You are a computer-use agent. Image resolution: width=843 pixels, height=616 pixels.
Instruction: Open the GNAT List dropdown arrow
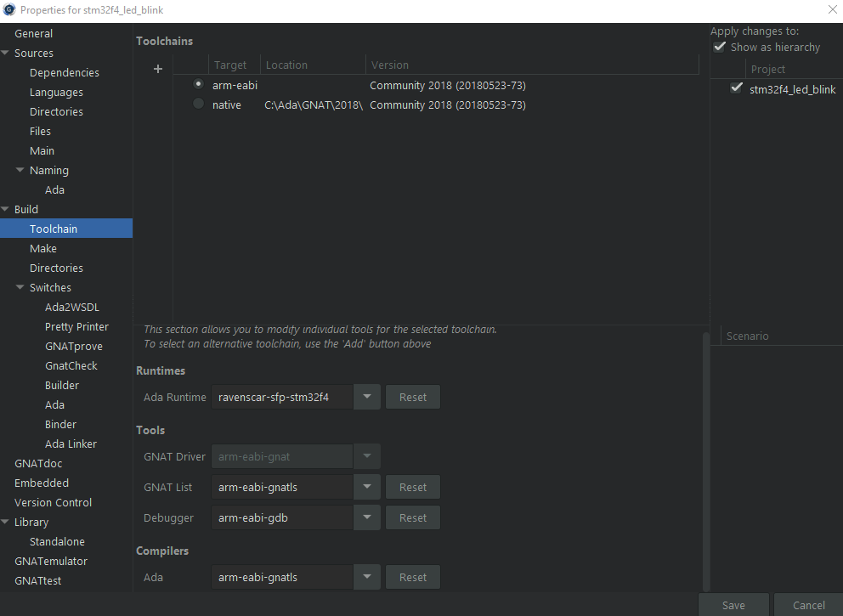(x=366, y=487)
